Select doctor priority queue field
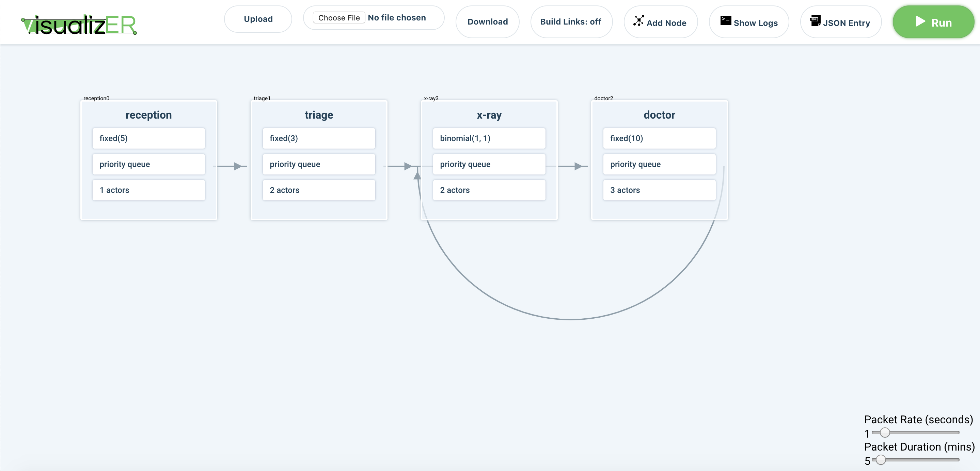980x471 pixels. click(x=659, y=164)
